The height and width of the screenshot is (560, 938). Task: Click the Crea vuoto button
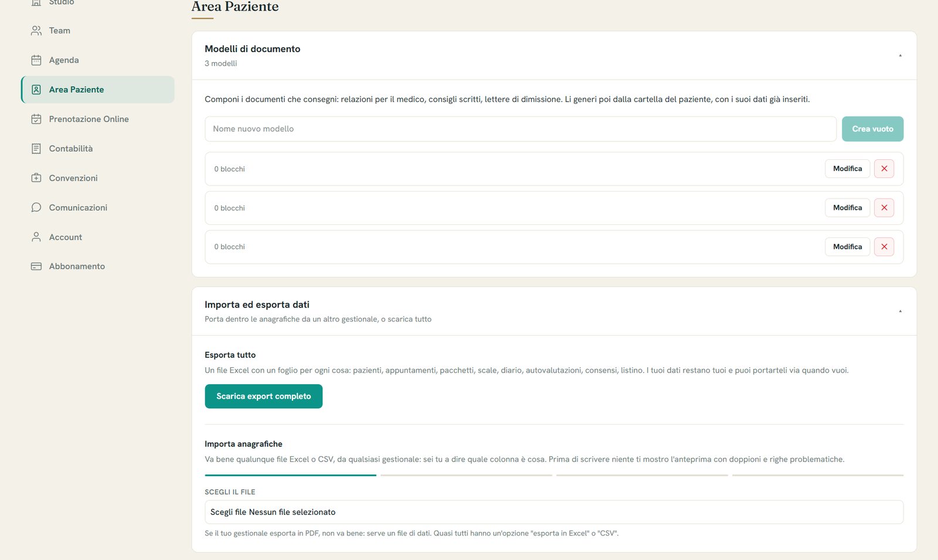tap(872, 129)
